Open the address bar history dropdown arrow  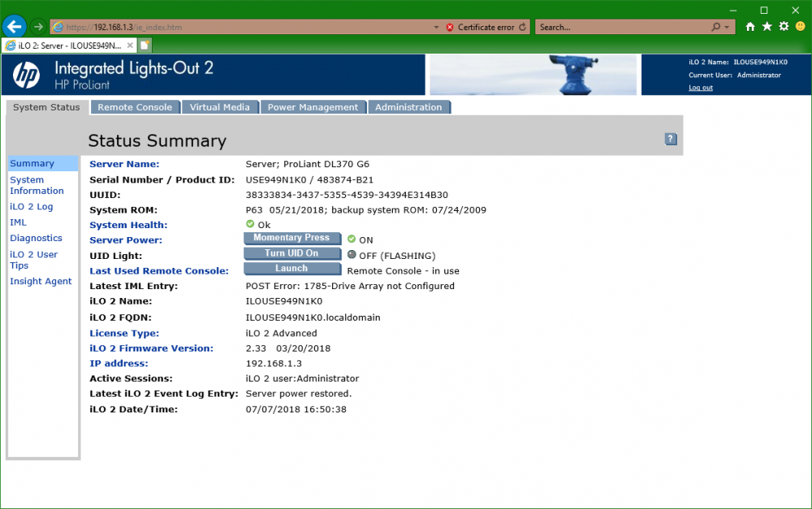436,28
